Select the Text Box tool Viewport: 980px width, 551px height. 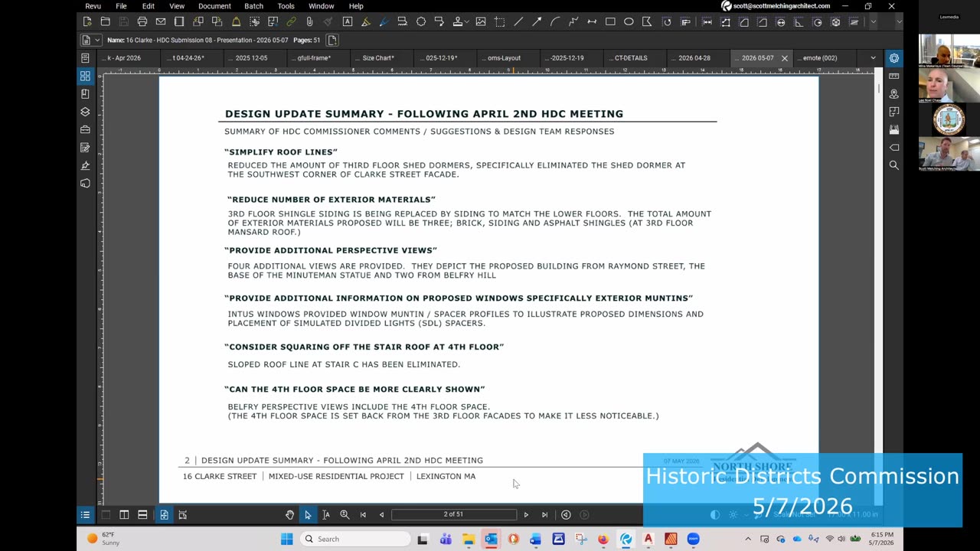[x=347, y=21]
